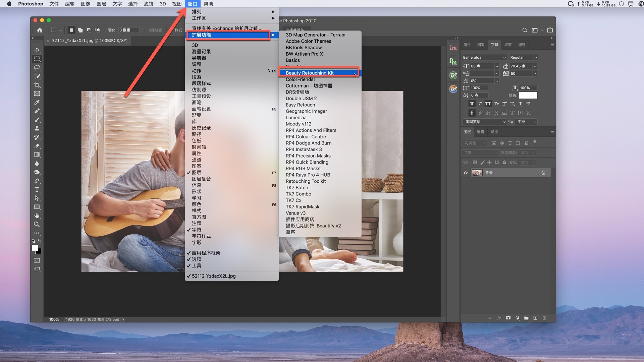Switch to the 路径 tab

click(x=494, y=132)
